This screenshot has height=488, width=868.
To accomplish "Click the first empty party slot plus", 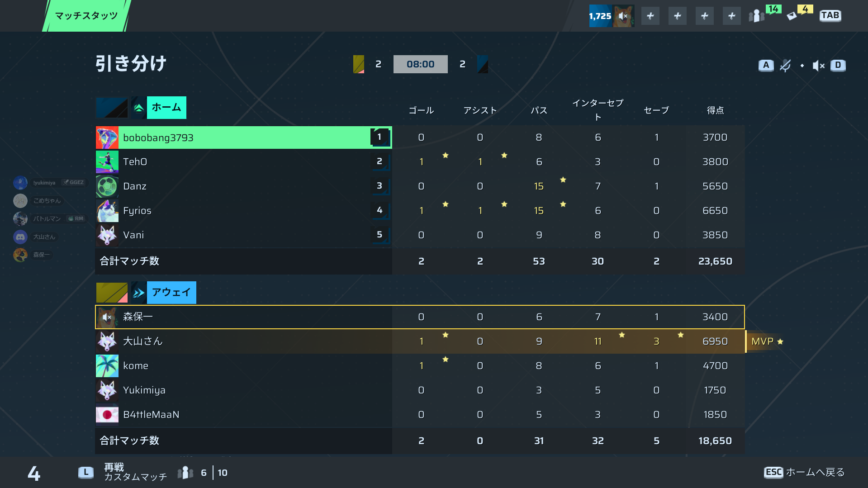I will (650, 16).
